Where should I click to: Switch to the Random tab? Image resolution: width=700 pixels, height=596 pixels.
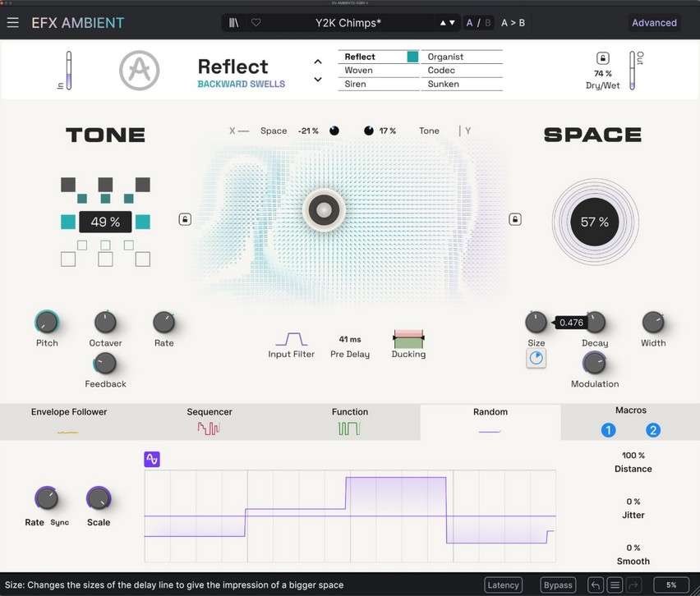point(490,422)
